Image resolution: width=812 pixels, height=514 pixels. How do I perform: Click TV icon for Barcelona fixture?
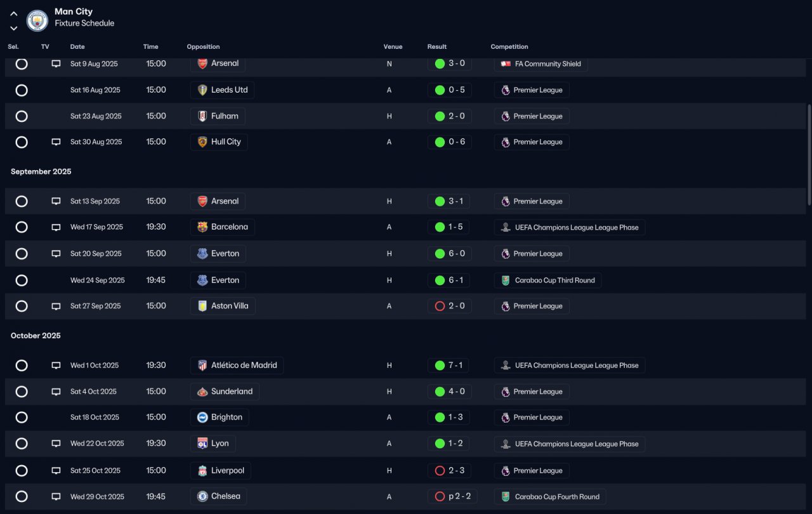[x=56, y=227]
